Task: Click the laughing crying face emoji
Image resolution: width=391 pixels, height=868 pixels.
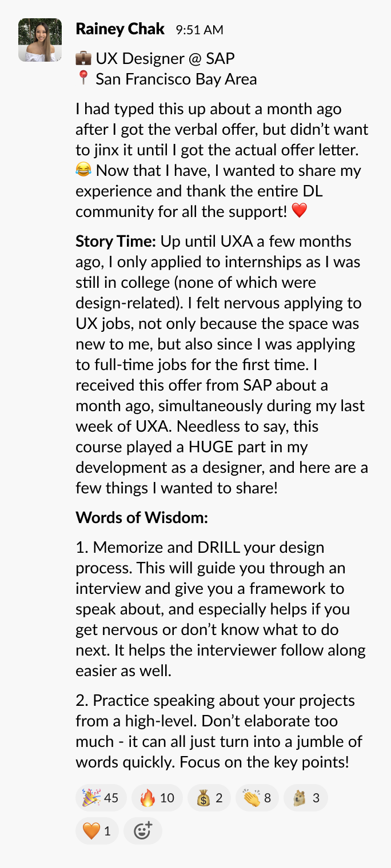Action: (83, 170)
